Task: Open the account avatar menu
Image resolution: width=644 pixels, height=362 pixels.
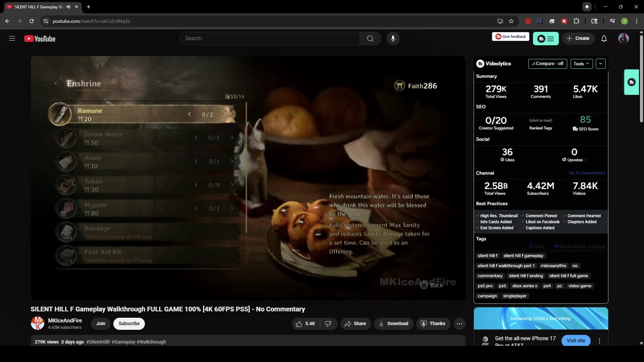Action: [623, 39]
